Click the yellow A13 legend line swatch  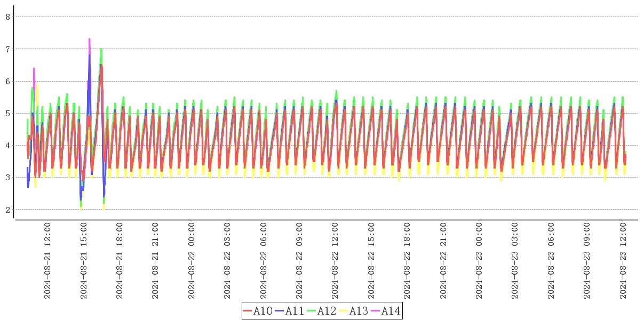click(x=344, y=311)
